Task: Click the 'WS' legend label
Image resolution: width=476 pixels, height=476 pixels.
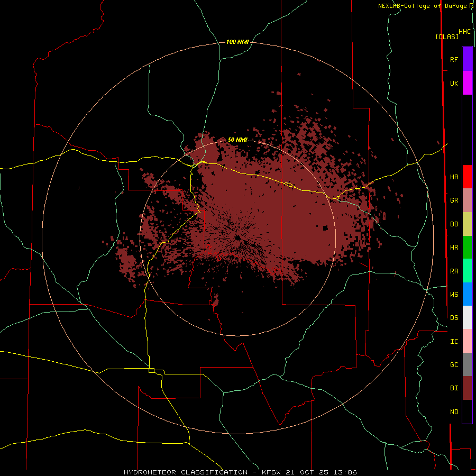Action: pos(454,295)
